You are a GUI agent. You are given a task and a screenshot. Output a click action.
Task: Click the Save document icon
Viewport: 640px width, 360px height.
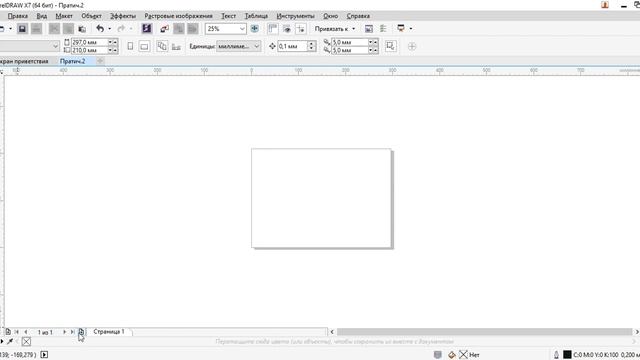(22, 29)
